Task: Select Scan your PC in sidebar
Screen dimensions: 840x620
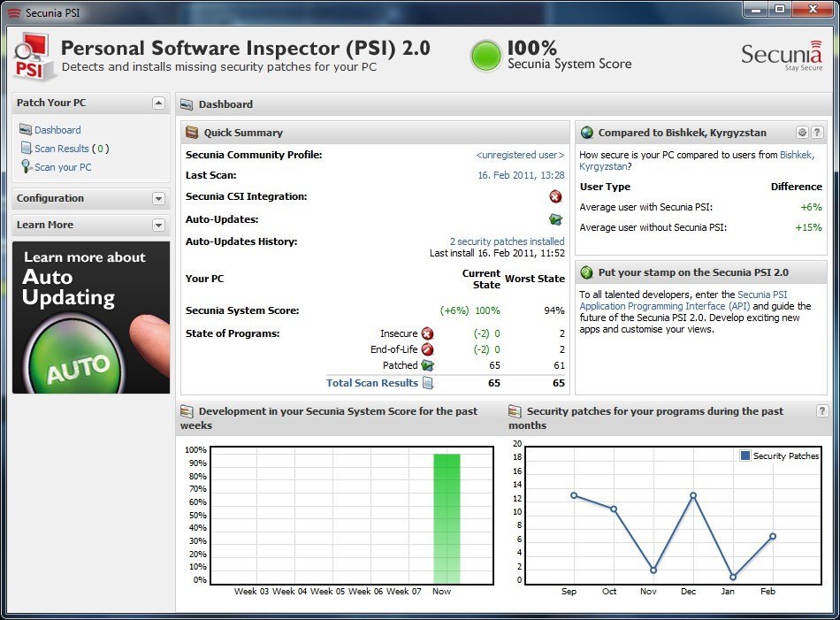Action: pos(62,167)
